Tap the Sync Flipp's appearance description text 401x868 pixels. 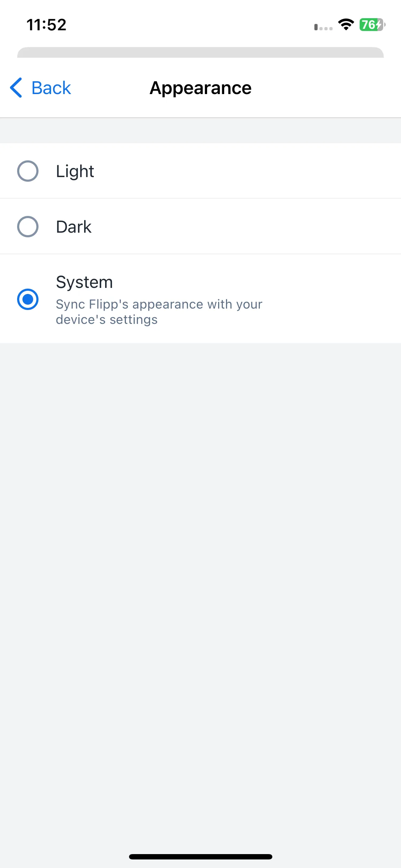coord(159,312)
